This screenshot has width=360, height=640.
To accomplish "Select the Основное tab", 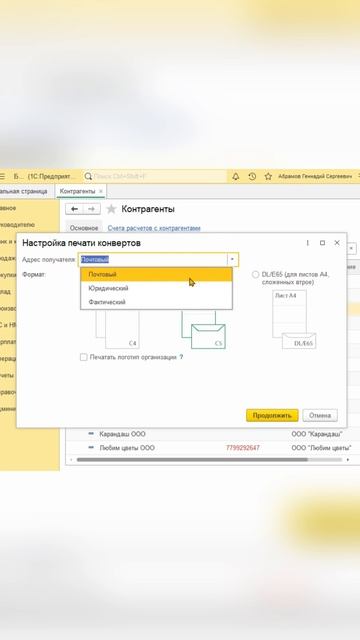I will [x=84, y=228].
